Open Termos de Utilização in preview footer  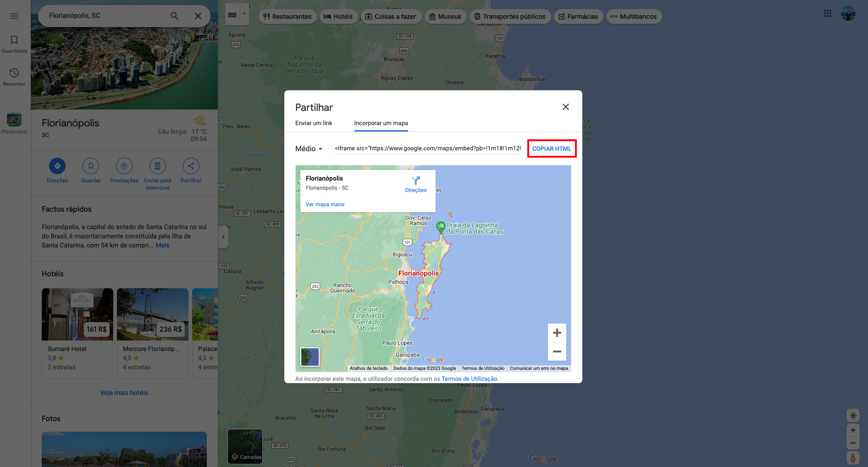coord(483,368)
